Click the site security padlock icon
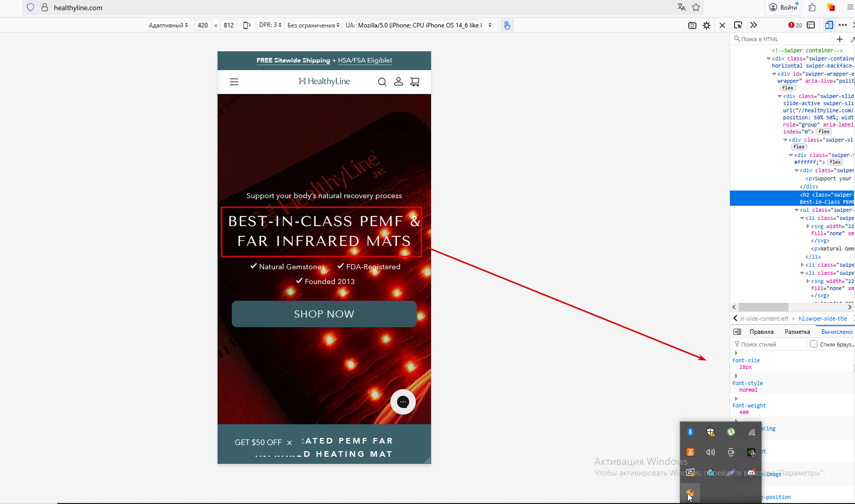The image size is (855, 504). tap(45, 8)
